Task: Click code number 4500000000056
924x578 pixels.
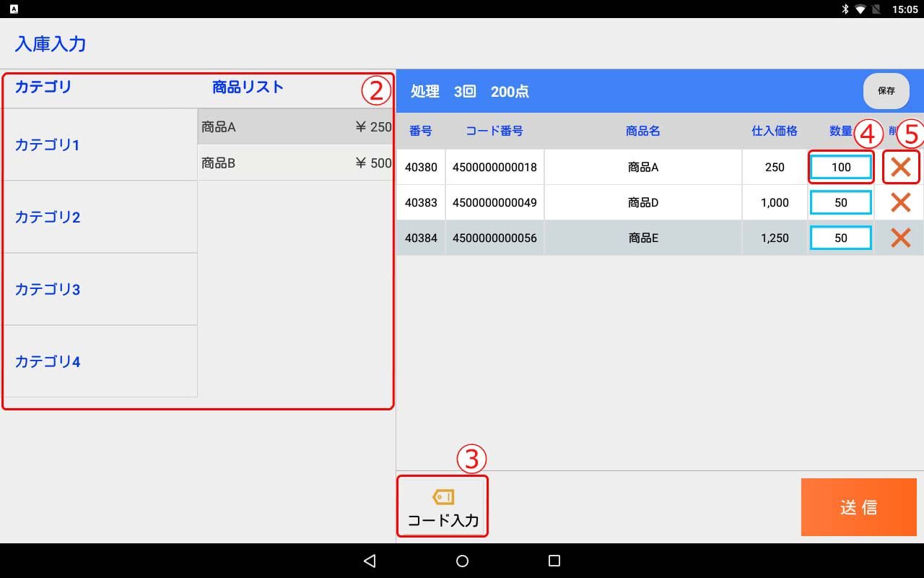Action: coord(494,238)
